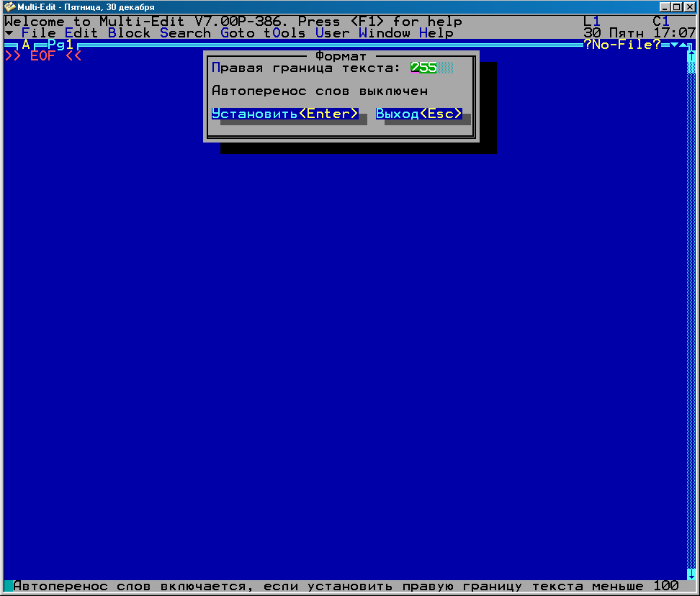The image size is (700, 596).
Task: Click the up triangle next to ?No-File?
Action: click(683, 45)
